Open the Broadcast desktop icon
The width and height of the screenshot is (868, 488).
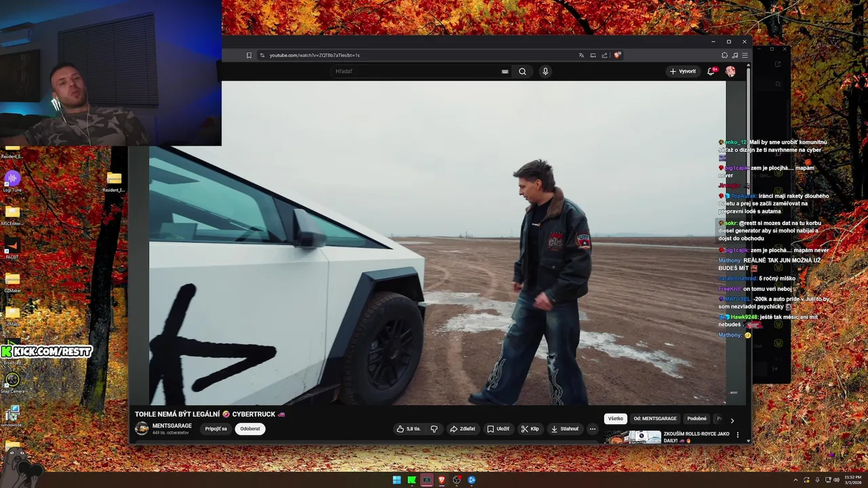tap(12, 352)
